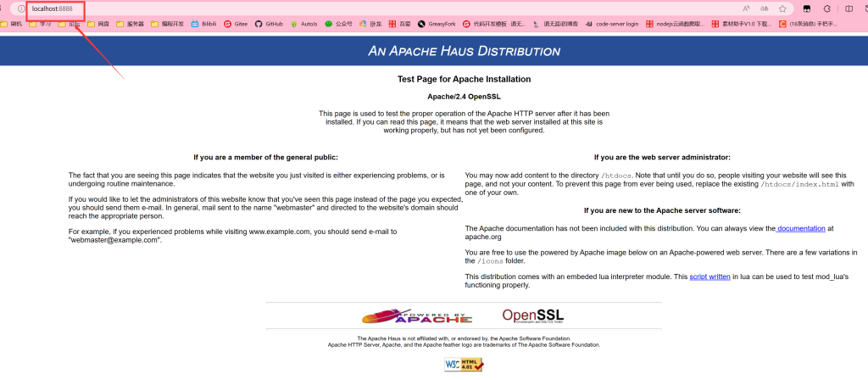Click 'If you are the web server administrator:' heading
The width and height of the screenshot is (868, 380).
(662, 157)
